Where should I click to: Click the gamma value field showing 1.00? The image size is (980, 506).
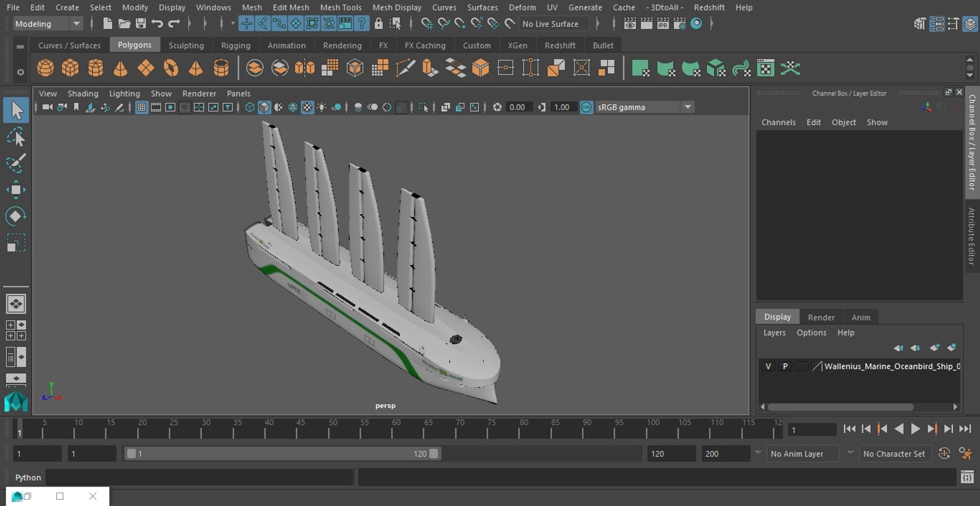point(563,107)
